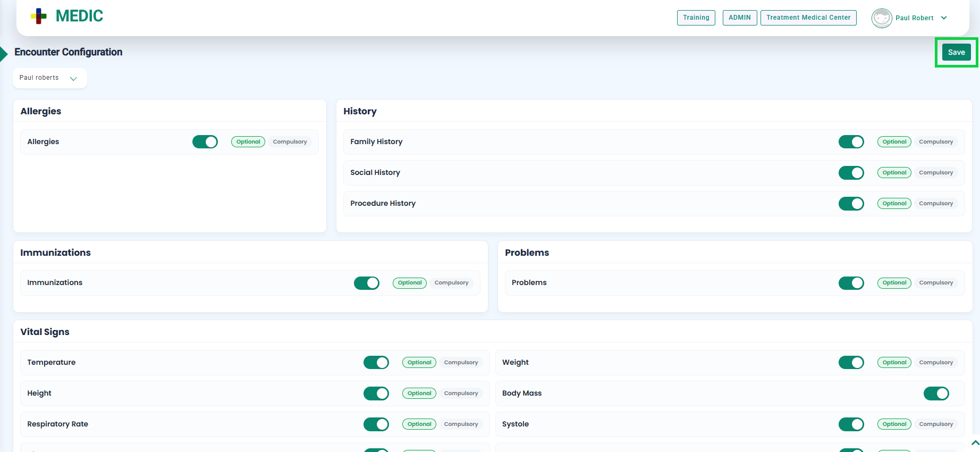This screenshot has width=980, height=452.
Task: Save the encounter configuration
Action: pos(956,52)
